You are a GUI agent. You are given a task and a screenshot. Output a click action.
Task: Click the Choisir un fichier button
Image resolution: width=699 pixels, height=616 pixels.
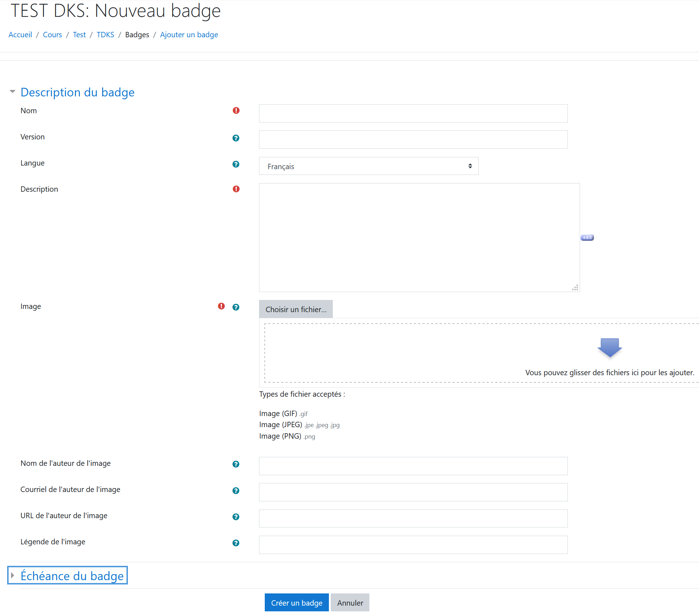tap(296, 309)
